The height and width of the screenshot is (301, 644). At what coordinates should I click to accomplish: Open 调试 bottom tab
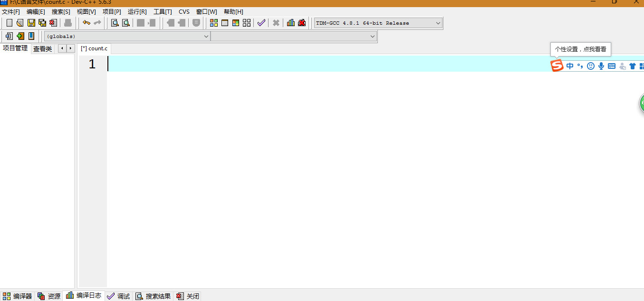118,296
